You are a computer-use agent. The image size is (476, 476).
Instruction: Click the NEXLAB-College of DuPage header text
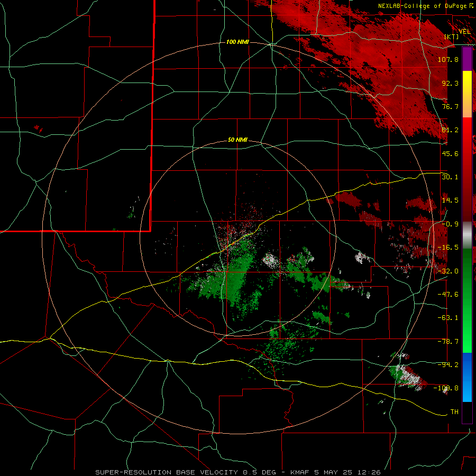pyautogui.click(x=422, y=6)
